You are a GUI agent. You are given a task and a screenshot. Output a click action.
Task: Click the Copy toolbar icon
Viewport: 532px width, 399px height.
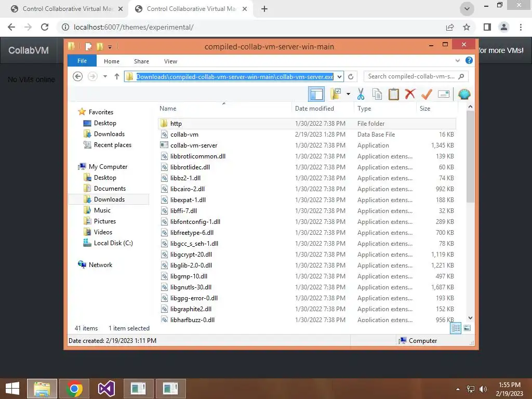click(x=377, y=94)
